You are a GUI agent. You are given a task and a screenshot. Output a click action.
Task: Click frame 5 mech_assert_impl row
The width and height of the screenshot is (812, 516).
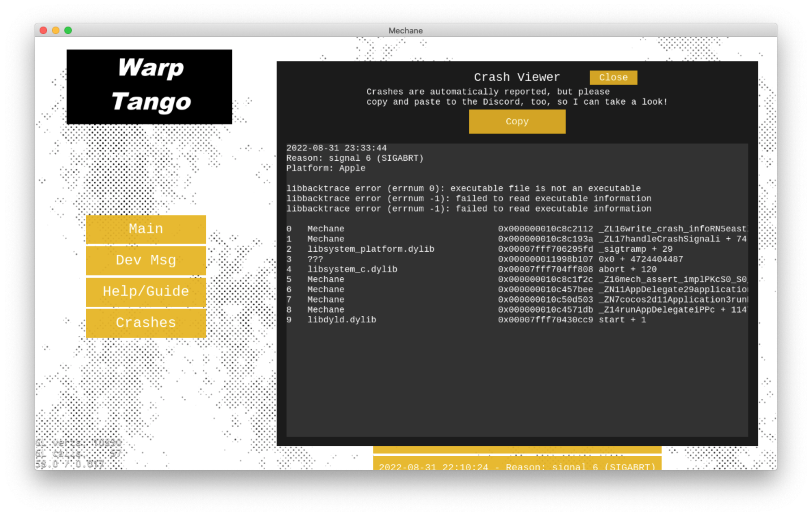[517, 279]
